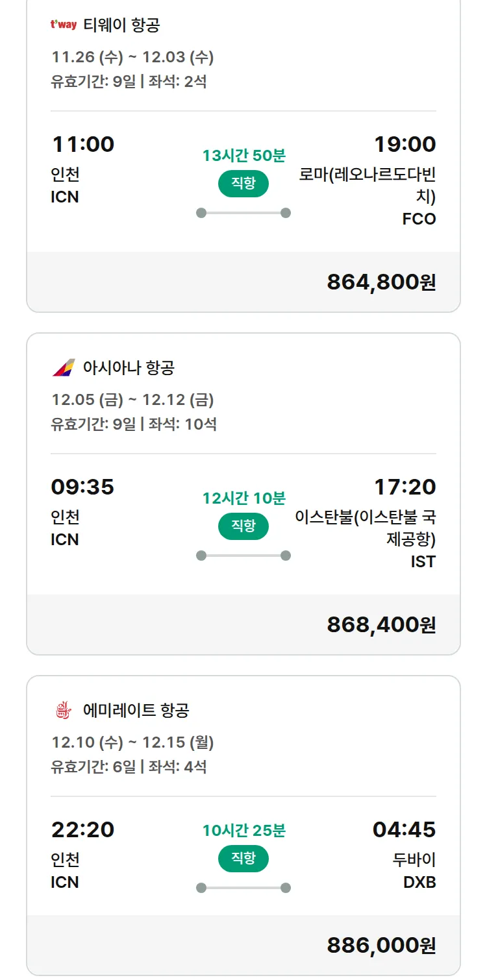Click the route line on the Emirates flight

point(243,888)
